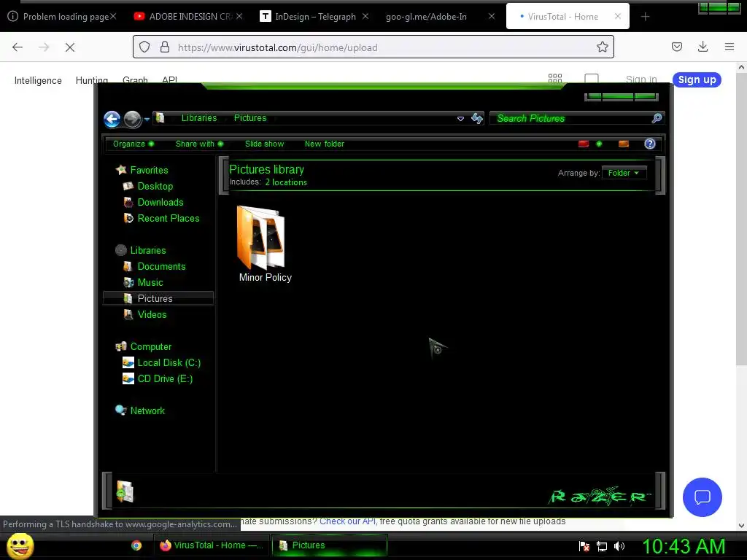Open the Firefox hamburger menu

729,47
